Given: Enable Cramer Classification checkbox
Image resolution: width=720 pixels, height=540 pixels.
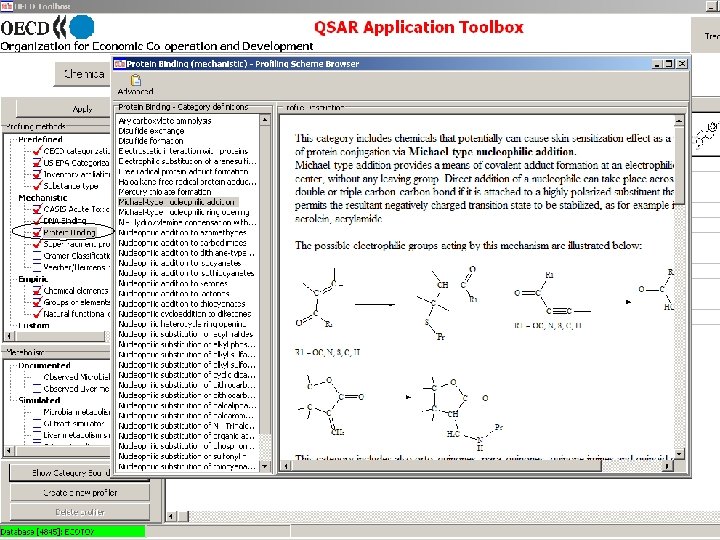Looking at the screenshot, I should pos(37,256).
